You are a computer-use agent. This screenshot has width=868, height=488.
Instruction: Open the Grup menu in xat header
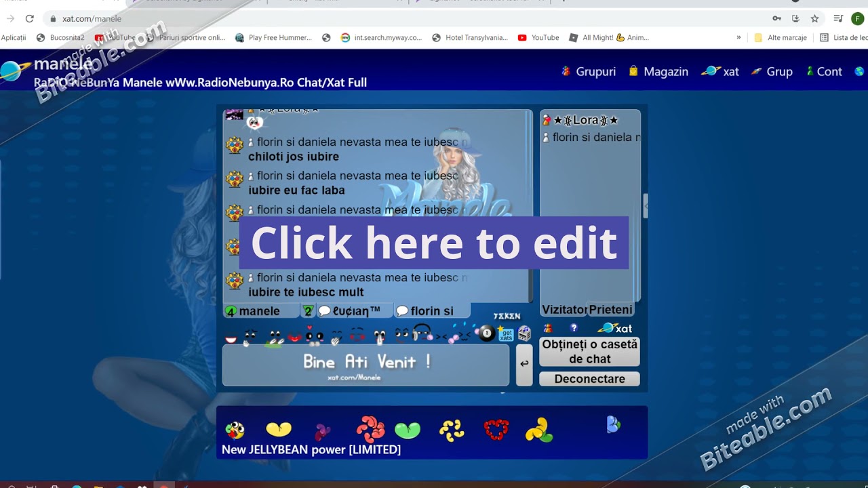(x=772, y=71)
